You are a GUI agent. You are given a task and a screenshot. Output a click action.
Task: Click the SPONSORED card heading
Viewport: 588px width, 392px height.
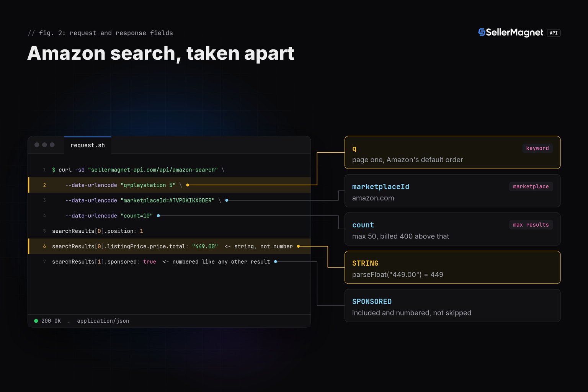point(372,302)
